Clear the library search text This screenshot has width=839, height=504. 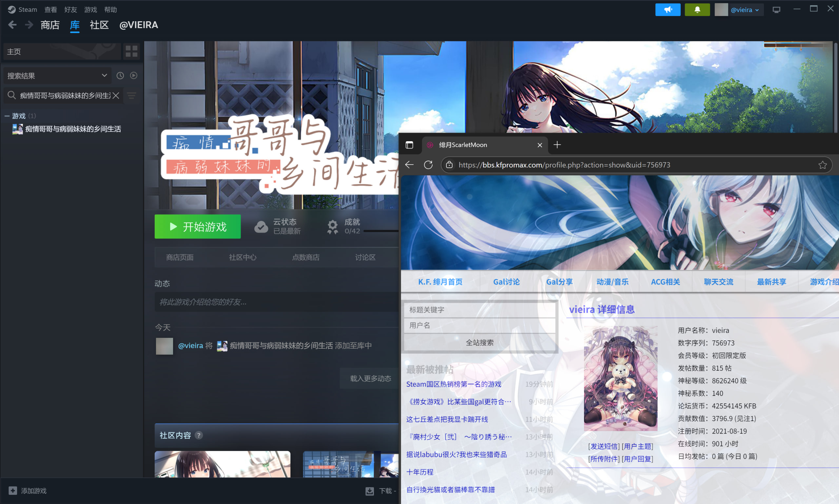[x=116, y=95]
